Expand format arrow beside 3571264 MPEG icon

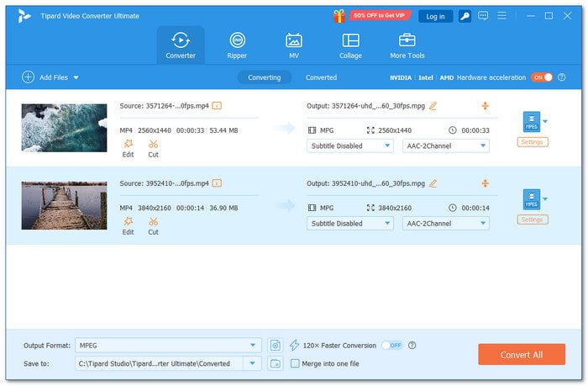click(x=545, y=121)
